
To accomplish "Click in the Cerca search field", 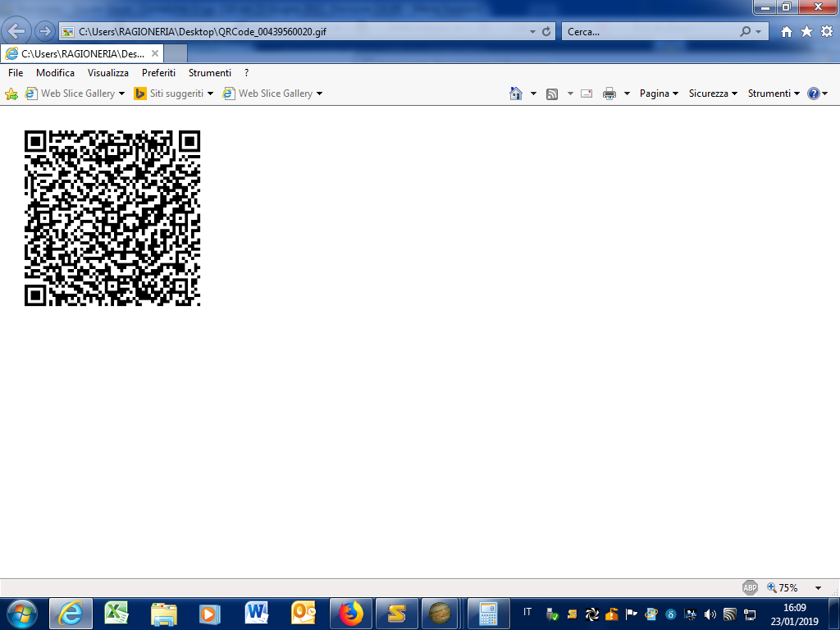I will coord(648,32).
